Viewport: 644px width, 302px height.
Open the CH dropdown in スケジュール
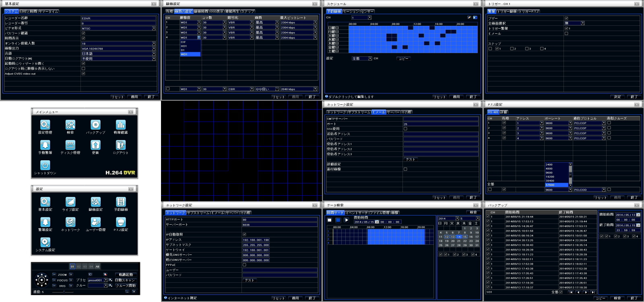[x=361, y=18]
